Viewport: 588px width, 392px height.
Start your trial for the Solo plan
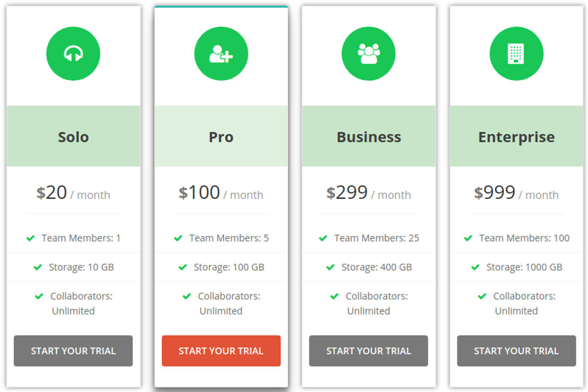73,351
